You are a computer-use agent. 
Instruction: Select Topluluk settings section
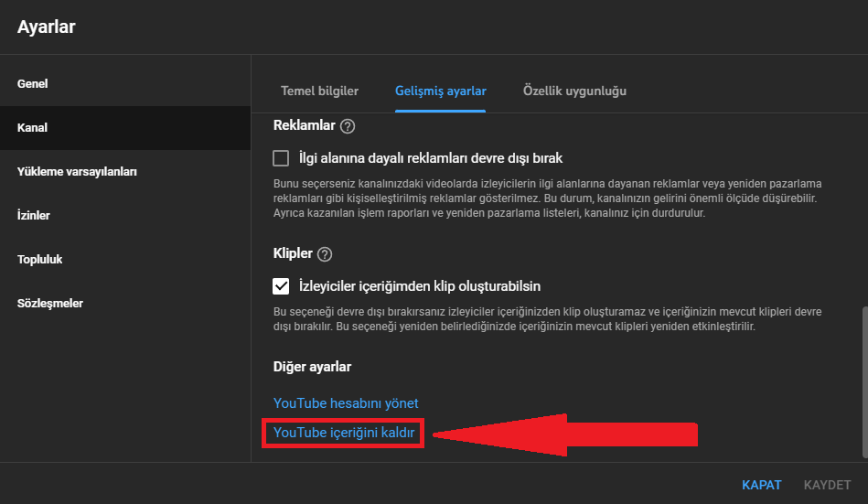40,260
